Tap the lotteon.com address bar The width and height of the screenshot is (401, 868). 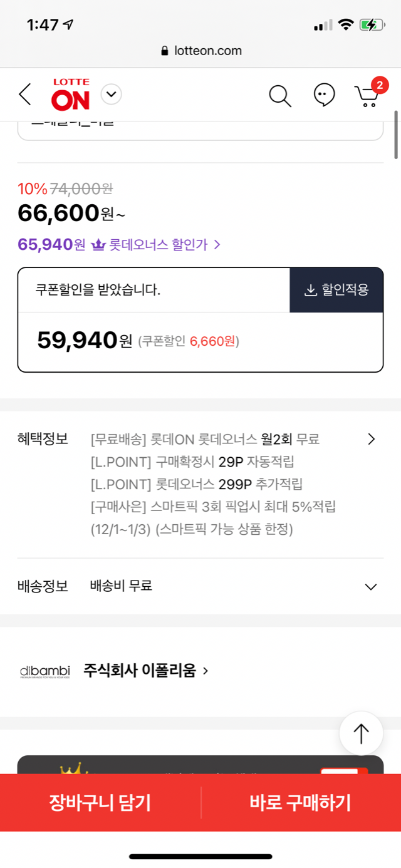point(200,51)
